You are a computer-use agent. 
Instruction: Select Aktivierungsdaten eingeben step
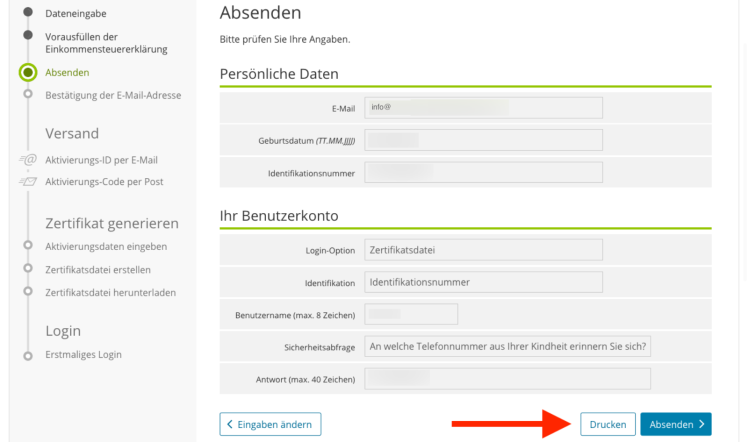[x=106, y=246]
